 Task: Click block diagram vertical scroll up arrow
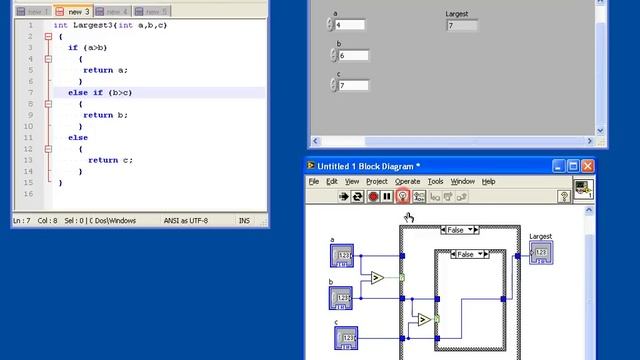coord(589,210)
